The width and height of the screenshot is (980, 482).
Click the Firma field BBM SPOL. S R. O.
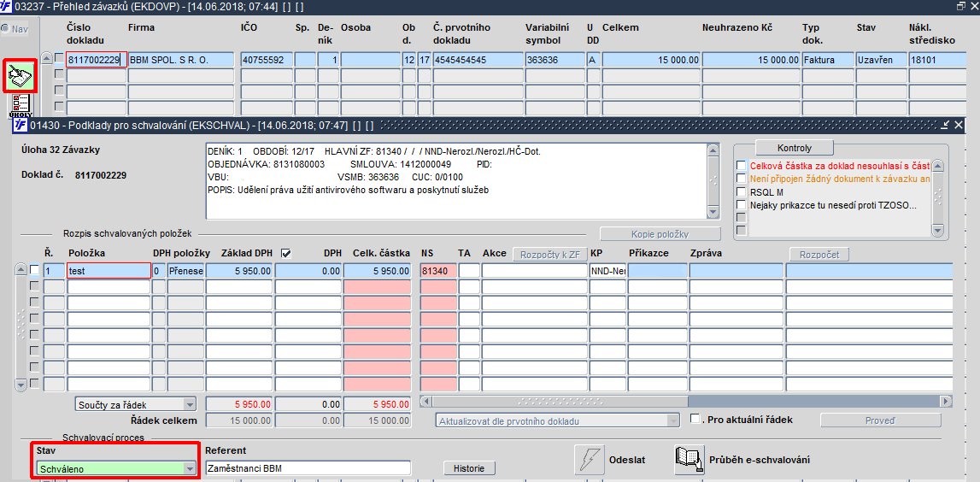(x=180, y=60)
